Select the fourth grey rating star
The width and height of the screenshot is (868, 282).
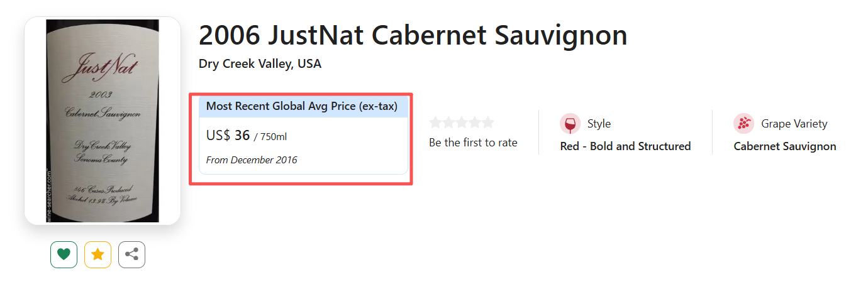point(474,122)
